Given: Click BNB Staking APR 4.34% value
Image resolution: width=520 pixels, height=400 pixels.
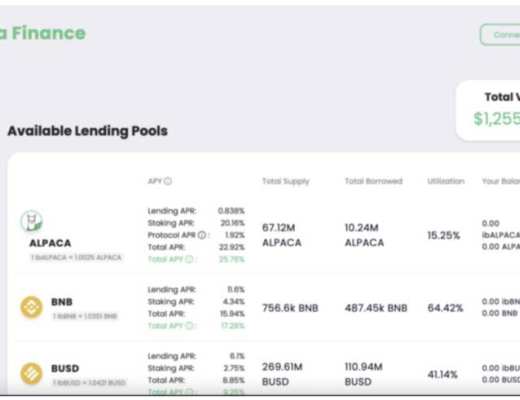Looking at the screenshot, I should (234, 301).
